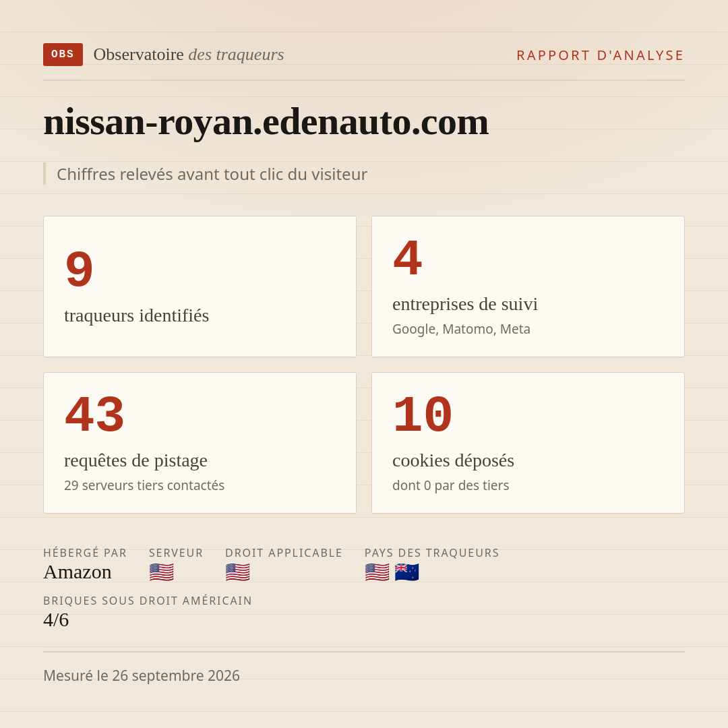
Task: Click the US flag under Pays des traqueurs
Action: (377, 572)
